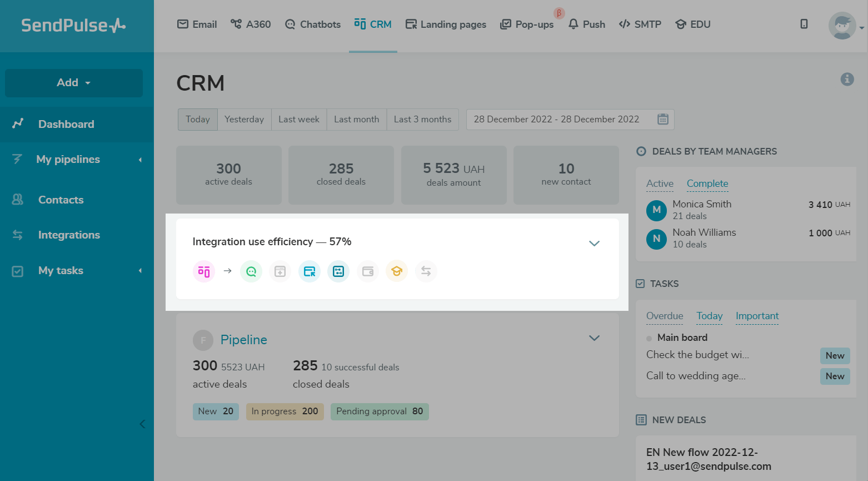Open task Check the budget wi...
The width and height of the screenshot is (868, 481).
coord(697,355)
